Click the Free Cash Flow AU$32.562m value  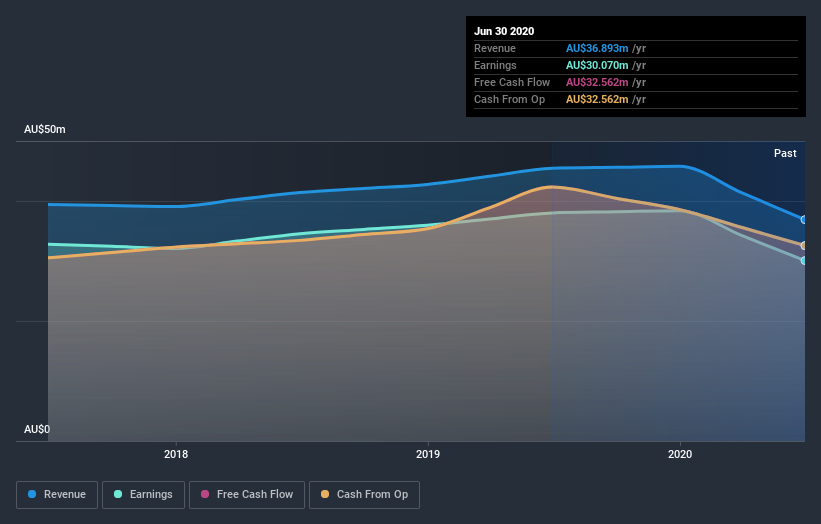(x=597, y=83)
